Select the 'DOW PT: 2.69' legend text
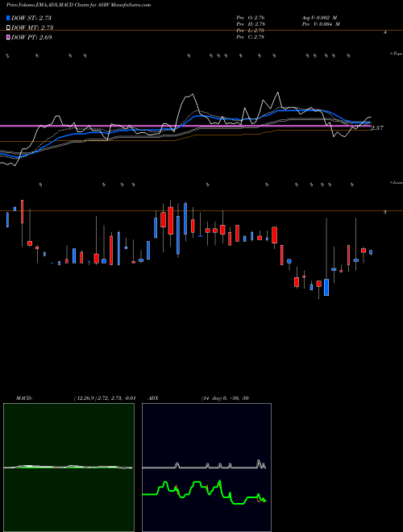The width and height of the screenshot is (403, 532). [x=31, y=37]
